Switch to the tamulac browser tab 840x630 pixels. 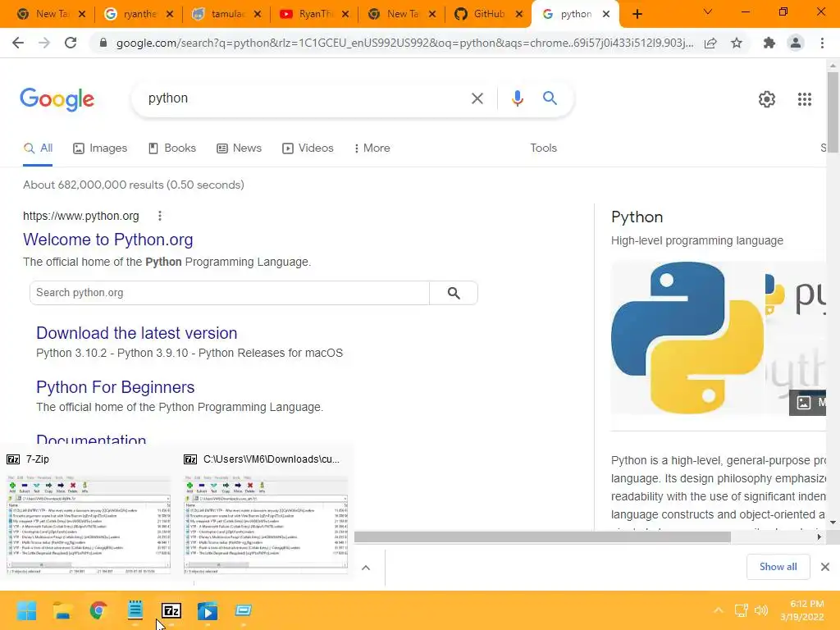pos(227,14)
